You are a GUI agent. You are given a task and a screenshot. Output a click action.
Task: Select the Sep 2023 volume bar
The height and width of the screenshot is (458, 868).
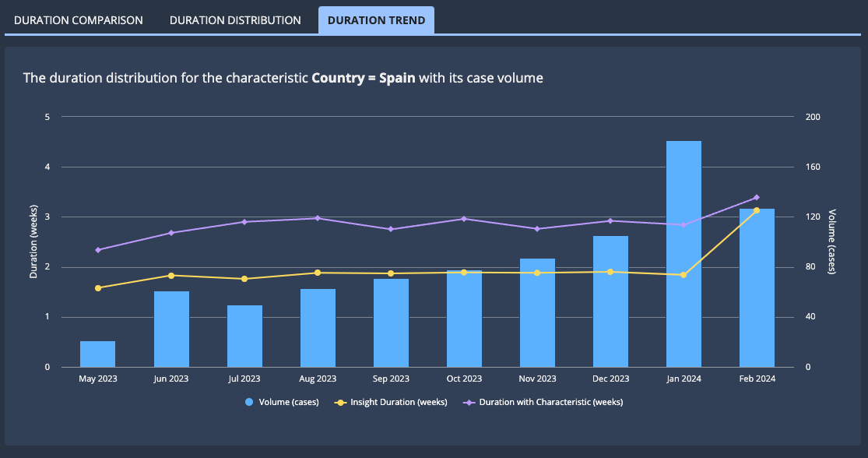click(x=391, y=323)
